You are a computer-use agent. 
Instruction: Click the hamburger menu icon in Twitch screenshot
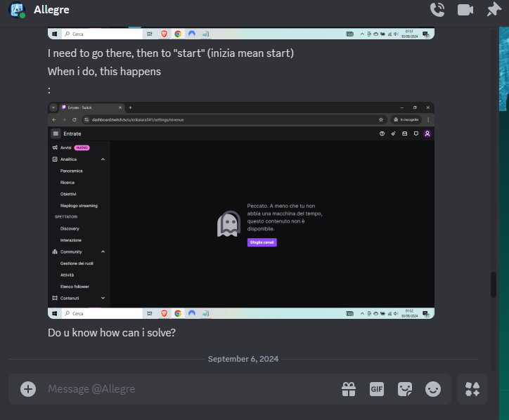[x=56, y=133]
